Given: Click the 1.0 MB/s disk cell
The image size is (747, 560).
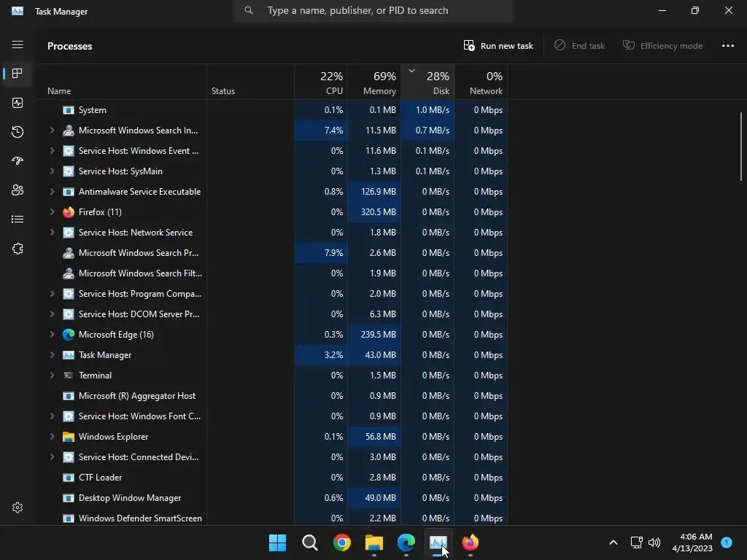Looking at the screenshot, I should click(x=427, y=110).
